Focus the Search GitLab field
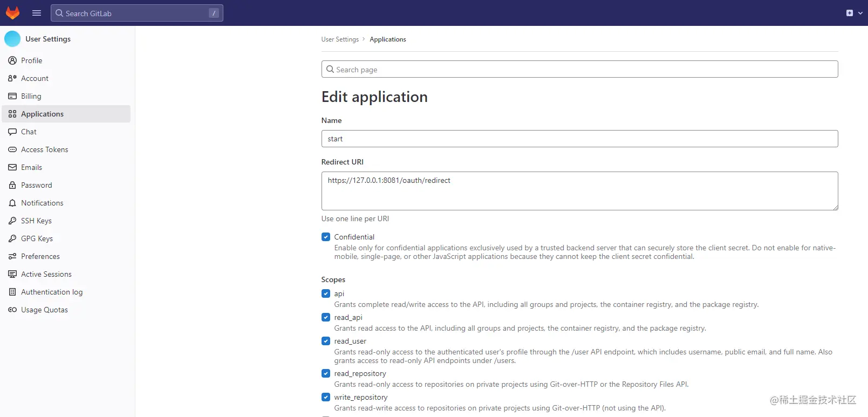Viewport: 868px width, 417px height. point(137,13)
